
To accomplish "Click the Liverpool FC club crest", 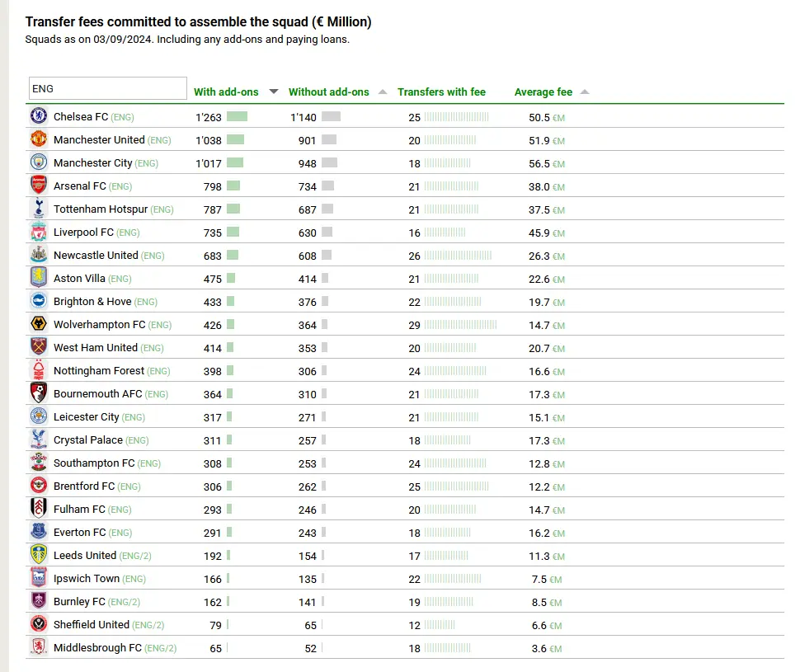I will 38,231.
